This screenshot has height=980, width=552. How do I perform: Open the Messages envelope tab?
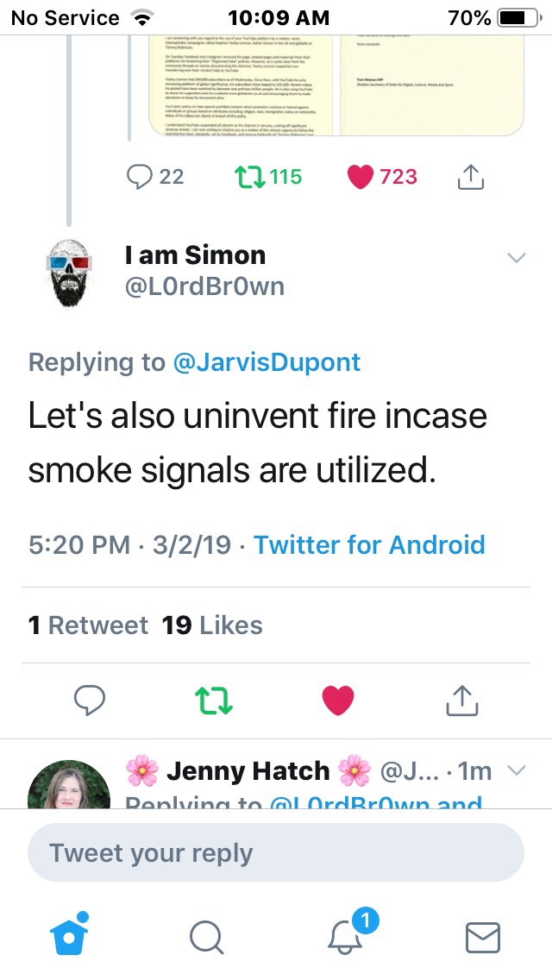click(482, 936)
